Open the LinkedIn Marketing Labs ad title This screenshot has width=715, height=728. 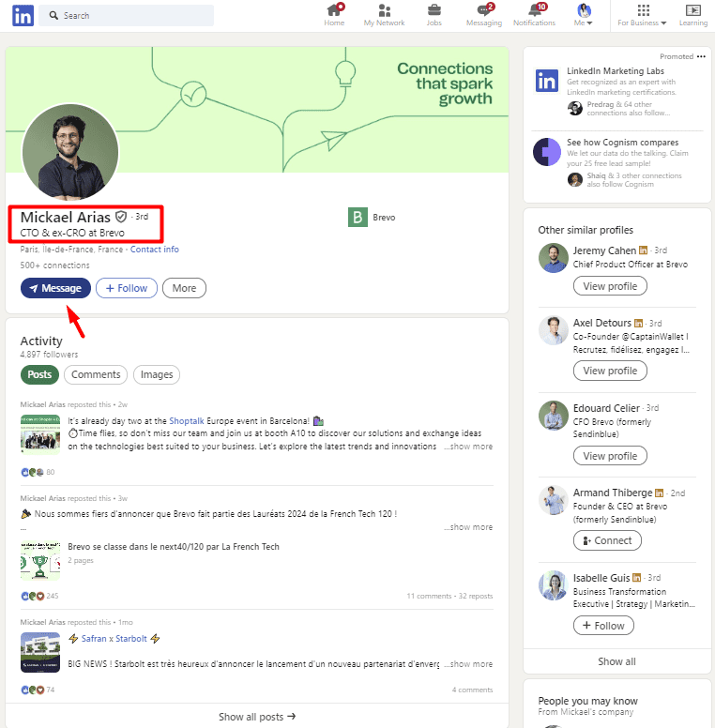(x=616, y=71)
